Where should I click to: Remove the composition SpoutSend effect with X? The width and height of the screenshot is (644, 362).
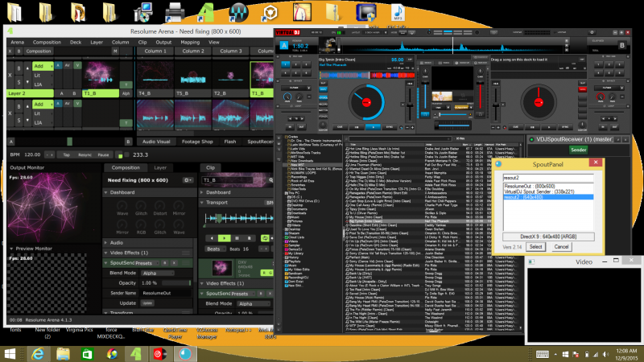click(x=174, y=263)
